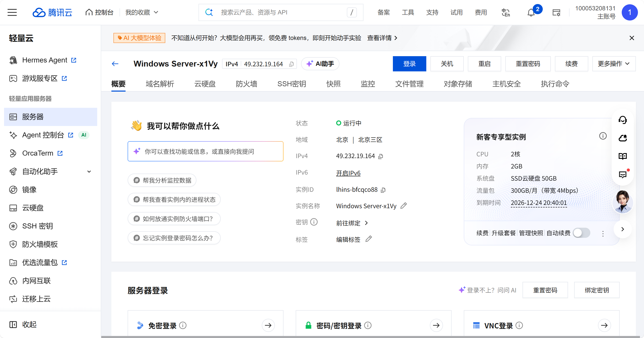The image size is (644, 338).
Task: Toggle the auto-renewal switch
Action: pyautogui.click(x=582, y=233)
